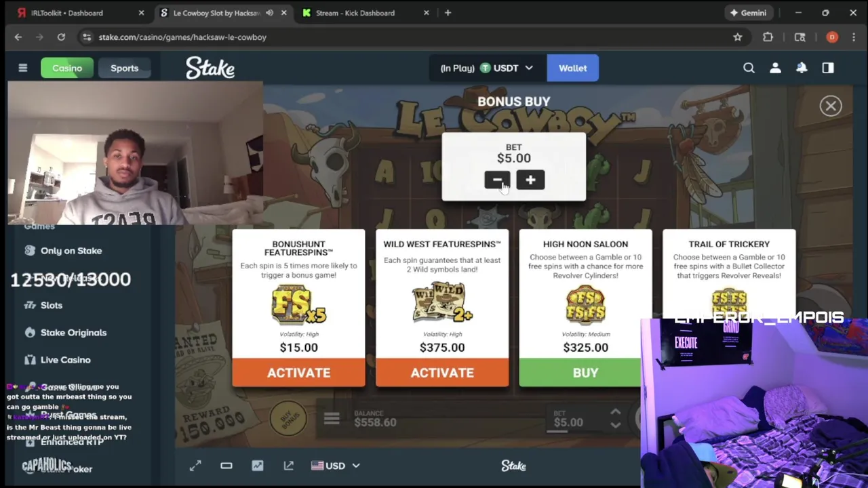Viewport: 868px width, 488px height.
Task: Decrease bet with the minus button
Action: click(497, 180)
